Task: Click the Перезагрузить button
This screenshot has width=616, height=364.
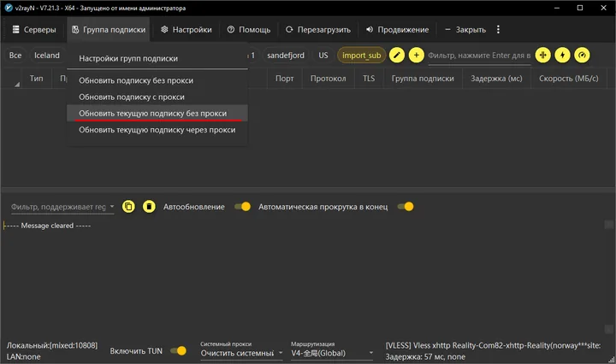Action: click(318, 29)
